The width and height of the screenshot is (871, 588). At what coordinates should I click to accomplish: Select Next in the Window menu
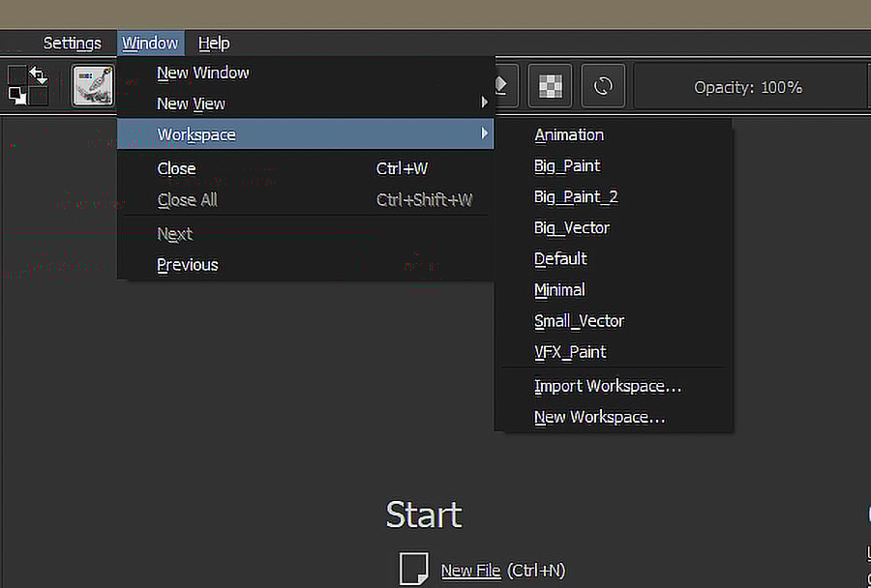(306, 234)
